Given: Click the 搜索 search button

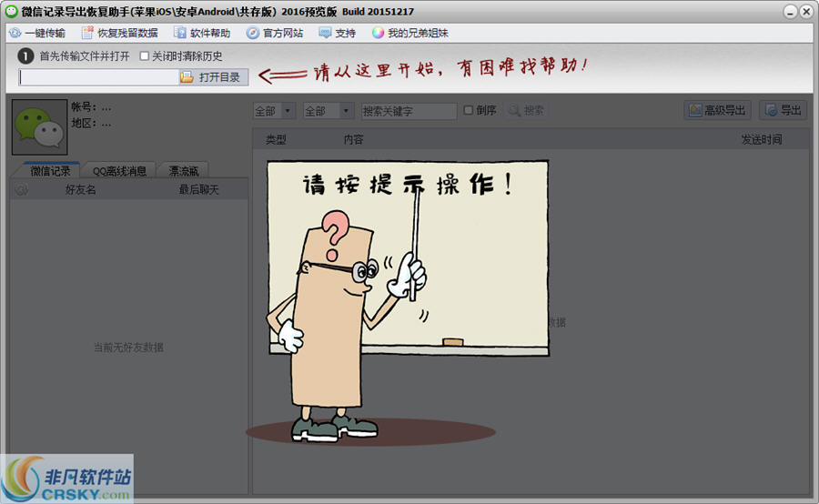Looking at the screenshot, I should click(x=527, y=110).
